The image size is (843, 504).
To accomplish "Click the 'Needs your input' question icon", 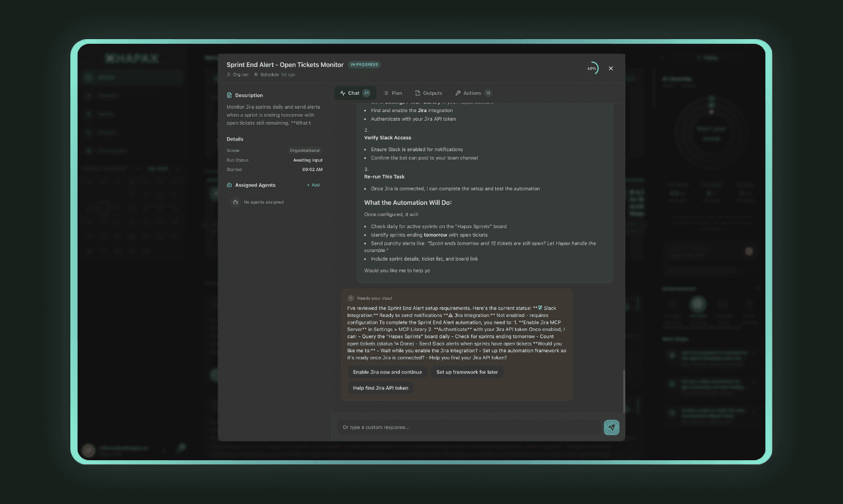I will (351, 298).
